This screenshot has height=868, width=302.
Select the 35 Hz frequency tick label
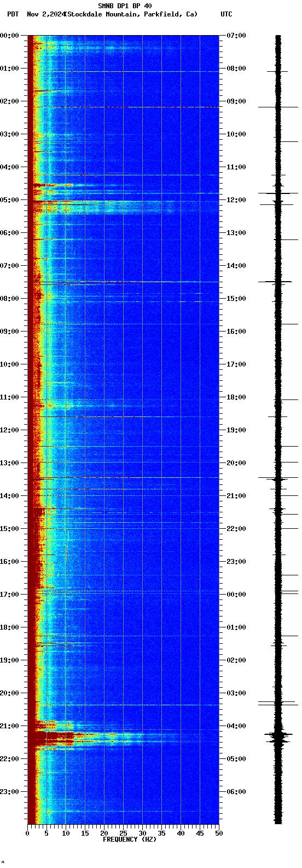pos(161,833)
